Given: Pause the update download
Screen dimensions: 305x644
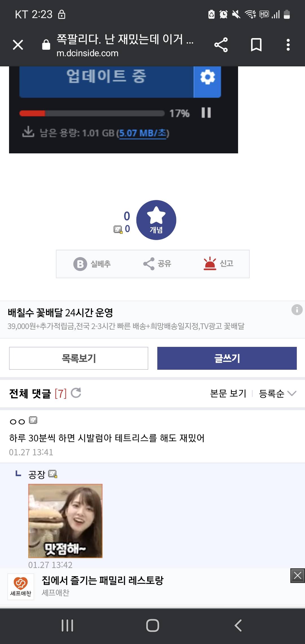Looking at the screenshot, I should click(x=206, y=113).
